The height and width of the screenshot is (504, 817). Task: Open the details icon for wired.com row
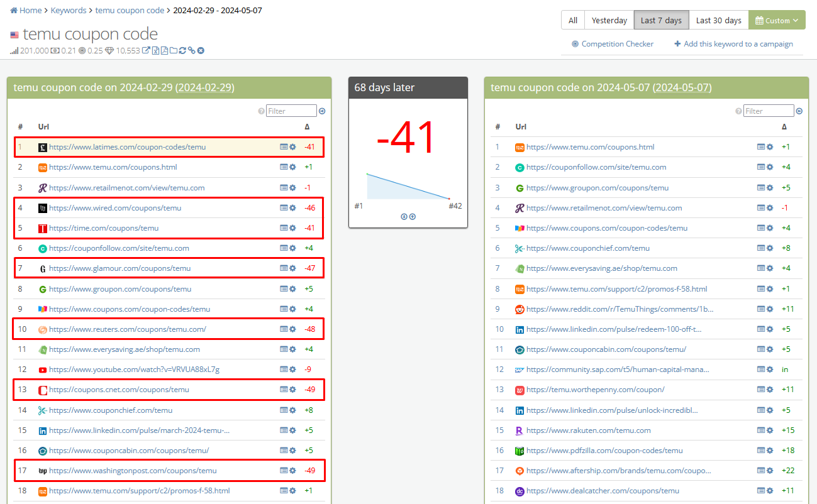pos(284,207)
